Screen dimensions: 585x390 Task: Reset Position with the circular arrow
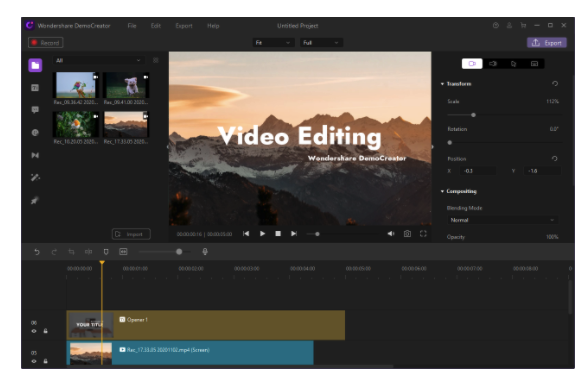(555, 159)
